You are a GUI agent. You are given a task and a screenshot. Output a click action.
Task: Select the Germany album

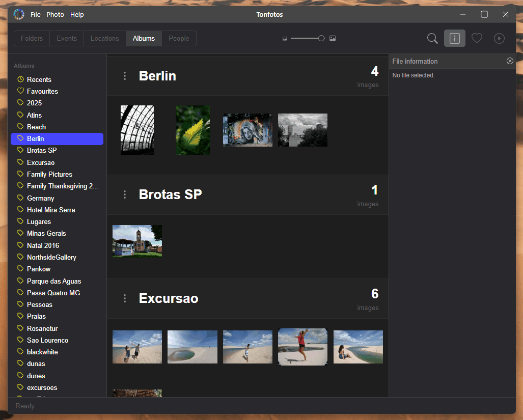pos(57,198)
